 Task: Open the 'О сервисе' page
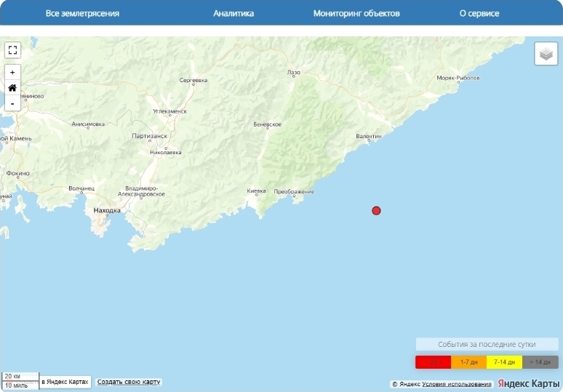(479, 13)
